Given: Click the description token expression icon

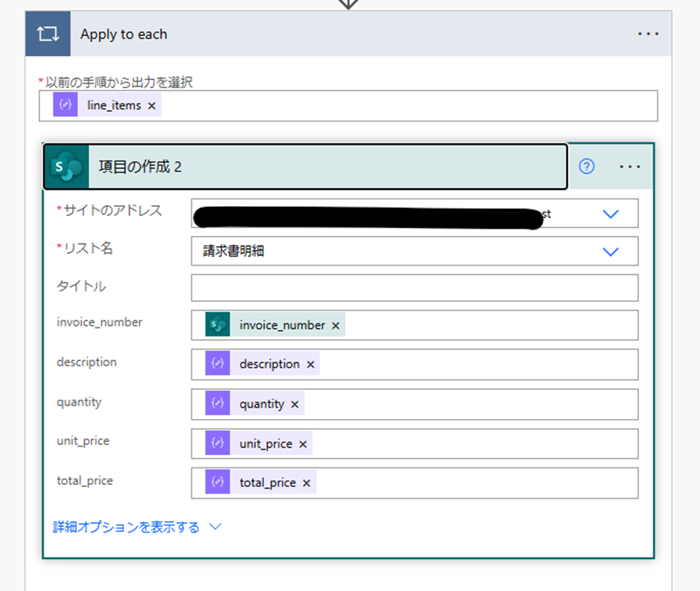Looking at the screenshot, I should pos(217,363).
